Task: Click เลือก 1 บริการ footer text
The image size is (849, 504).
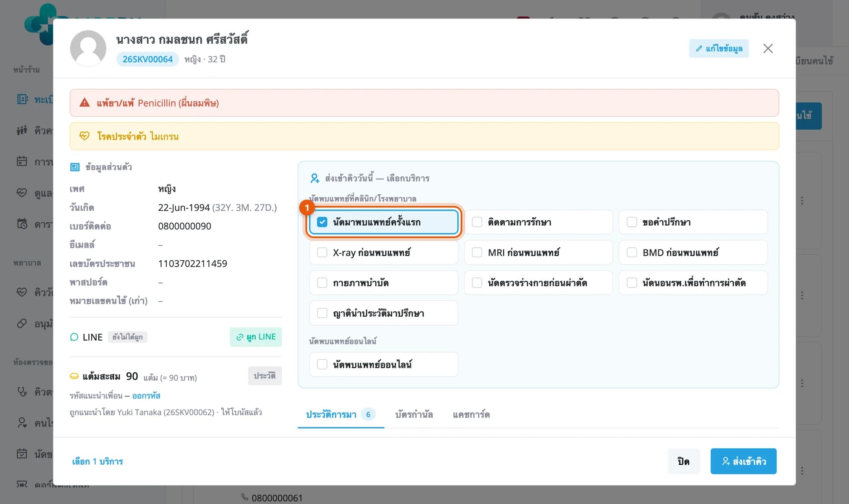Action: coord(98,461)
